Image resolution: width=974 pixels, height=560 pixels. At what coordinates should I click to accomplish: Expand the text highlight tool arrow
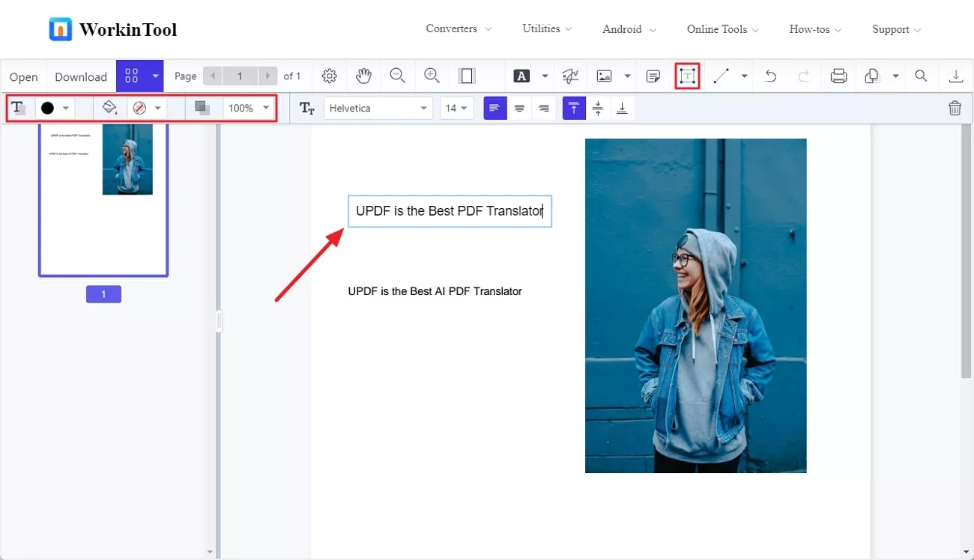pyautogui.click(x=545, y=76)
